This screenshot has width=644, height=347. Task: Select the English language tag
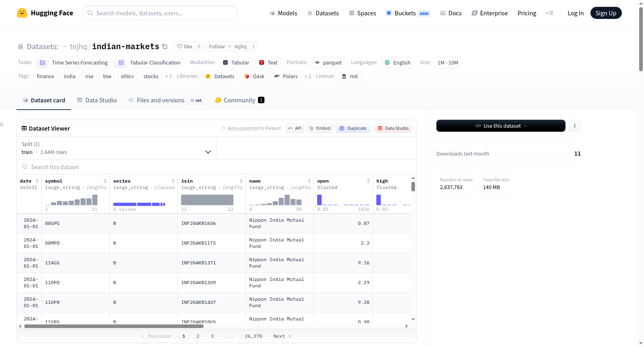[397, 62]
